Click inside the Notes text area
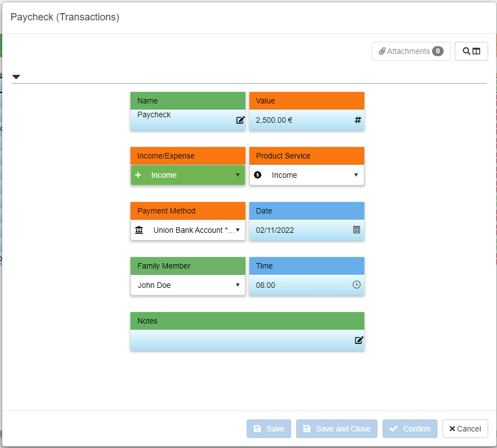 242,340
